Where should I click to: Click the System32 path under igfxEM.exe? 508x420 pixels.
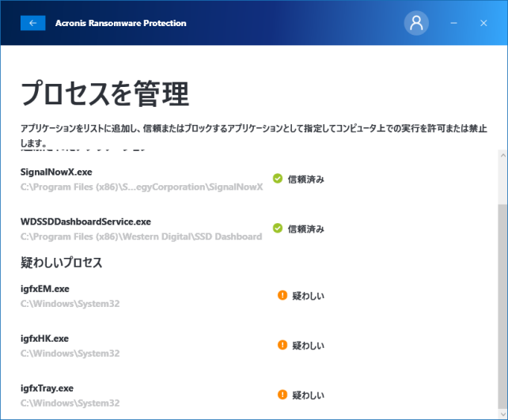(70, 304)
